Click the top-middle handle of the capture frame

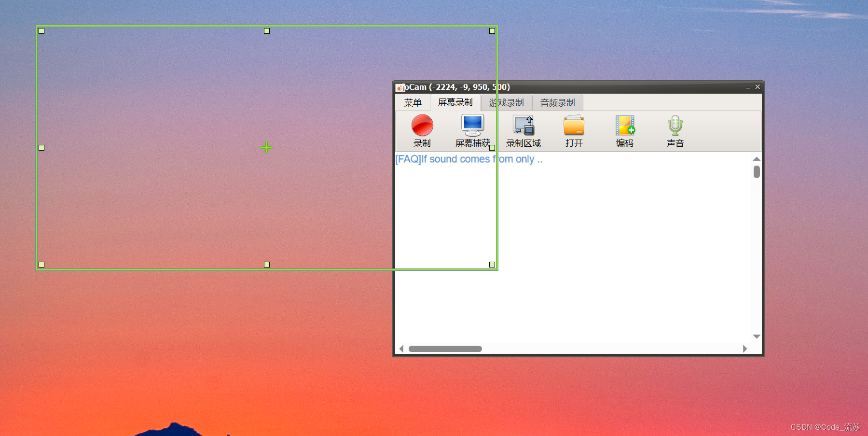click(267, 31)
